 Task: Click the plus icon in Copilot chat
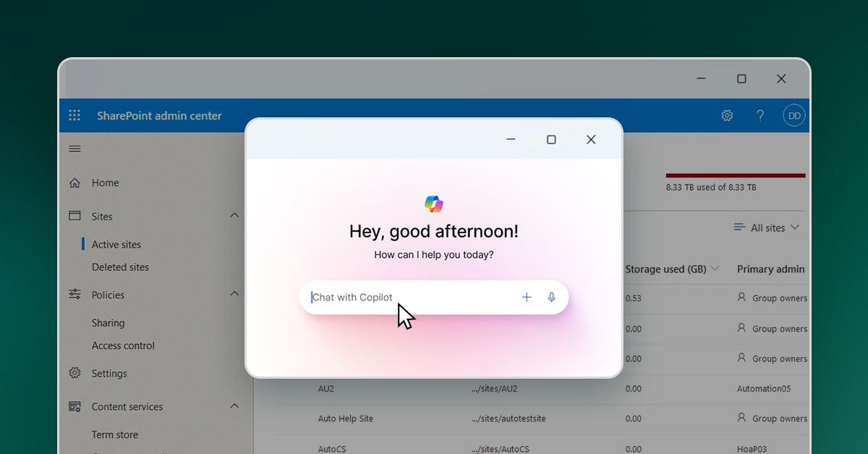(527, 297)
